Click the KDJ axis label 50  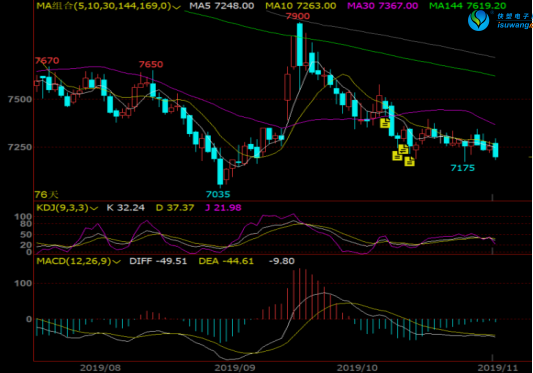(x=26, y=235)
